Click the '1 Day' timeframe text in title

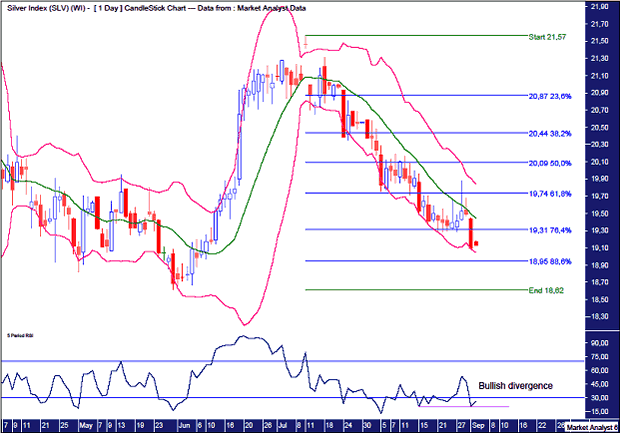tap(108, 8)
